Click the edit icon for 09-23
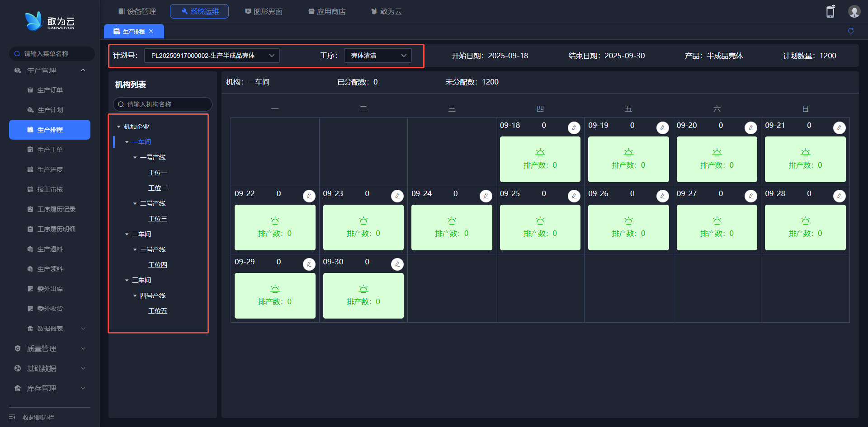The height and width of the screenshot is (427, 868). pyautogui.click(x=397, y=196)
